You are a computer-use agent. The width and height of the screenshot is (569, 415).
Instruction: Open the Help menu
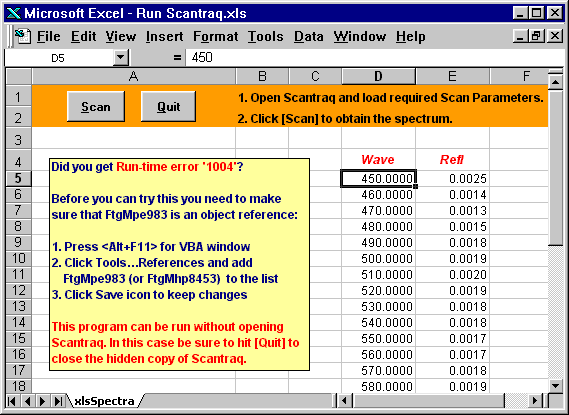pyautogui.click(x=410, y=37)
